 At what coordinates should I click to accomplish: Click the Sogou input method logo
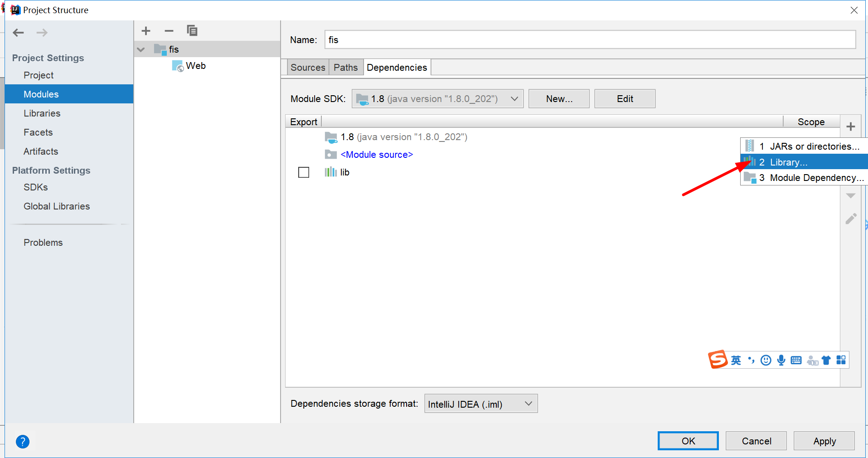click(x=718, y=360)
